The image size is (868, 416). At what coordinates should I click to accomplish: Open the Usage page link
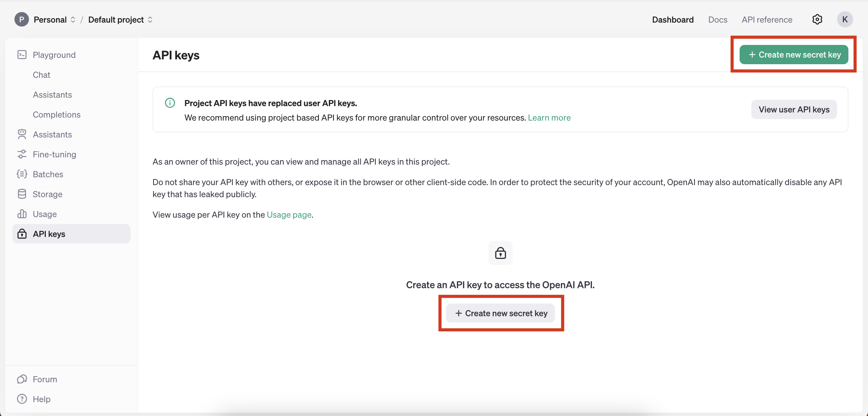[289, 215]
